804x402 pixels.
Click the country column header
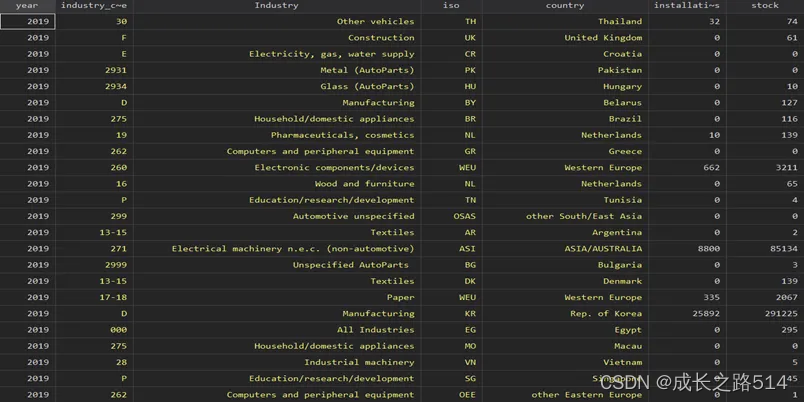pos(565,6)
